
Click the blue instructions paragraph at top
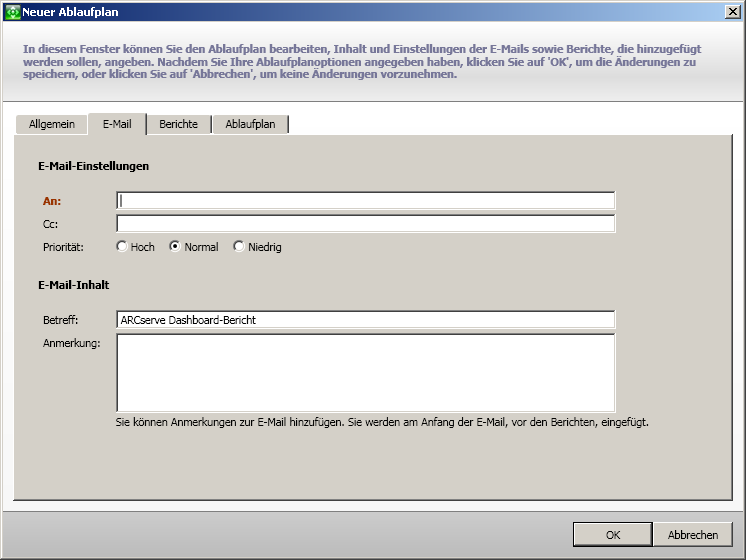(362, 61)
